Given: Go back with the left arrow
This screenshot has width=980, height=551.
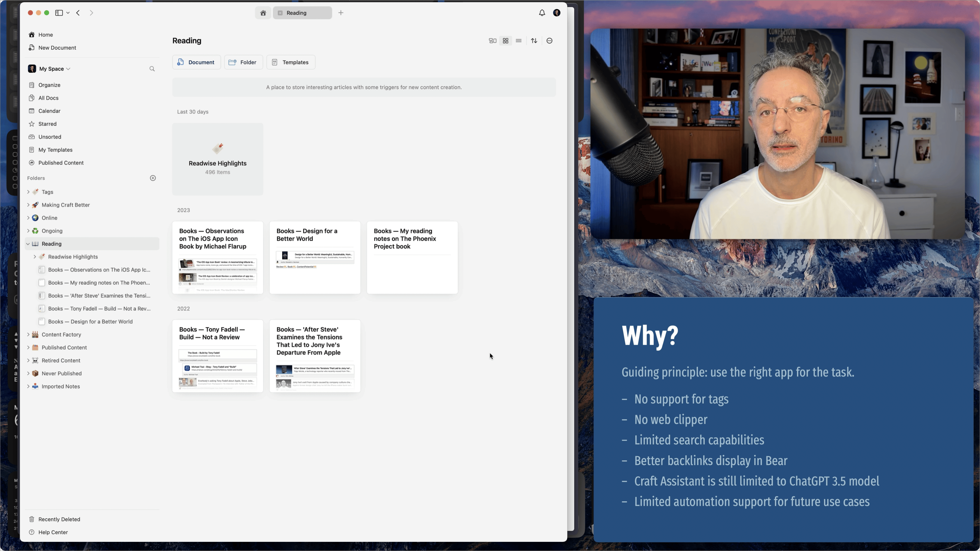Looking at the screenshot, I should [x=78, y=13].
